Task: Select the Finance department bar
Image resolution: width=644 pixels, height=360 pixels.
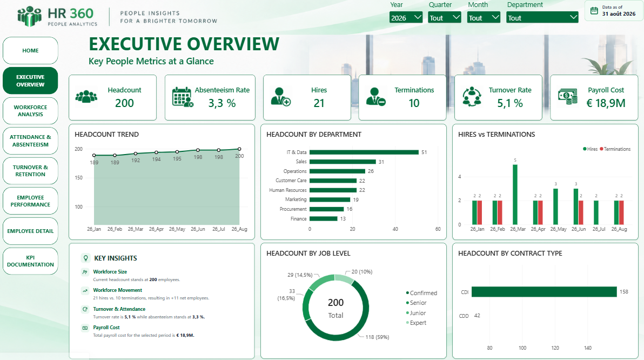Action: (x=323, y=218)
